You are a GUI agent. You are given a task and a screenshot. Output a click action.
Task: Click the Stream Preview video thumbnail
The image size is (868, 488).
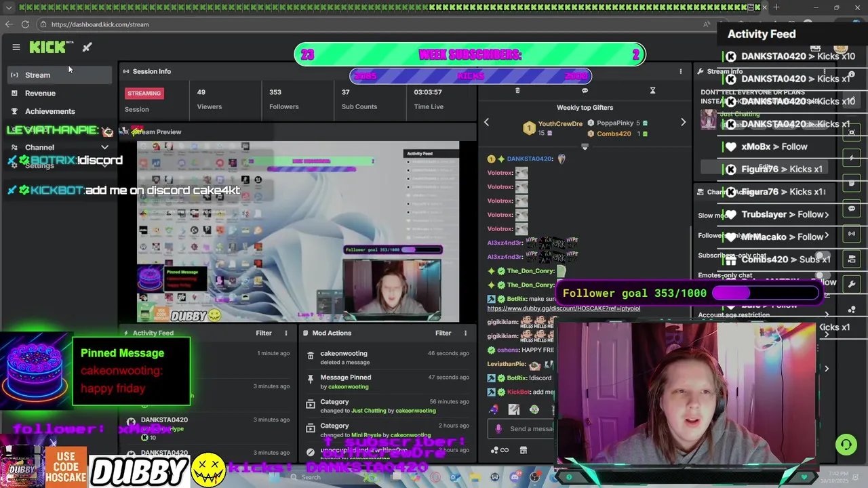[x=298, y=231]
